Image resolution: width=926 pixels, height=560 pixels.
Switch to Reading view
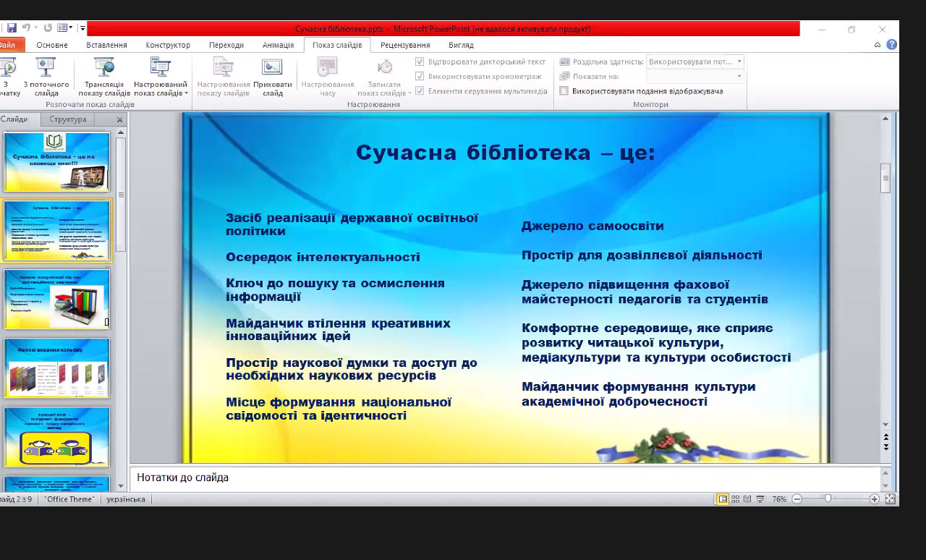[747, 499]
